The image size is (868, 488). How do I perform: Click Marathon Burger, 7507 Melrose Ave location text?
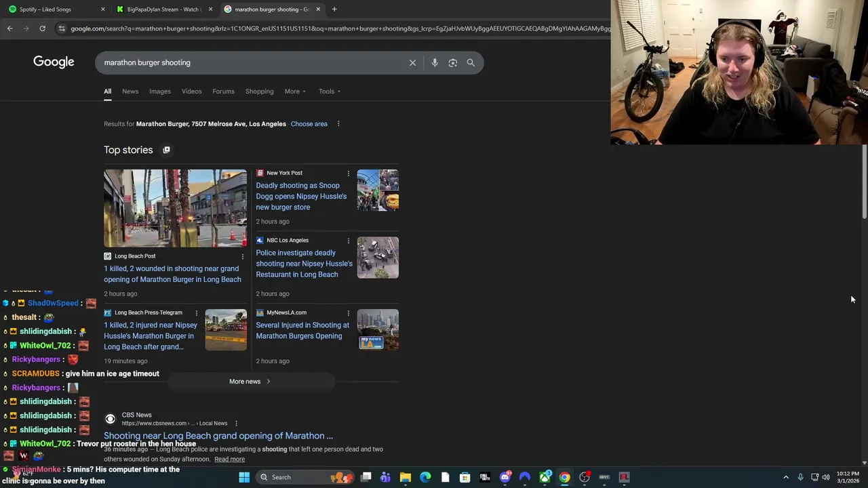[x=211, y=124]
